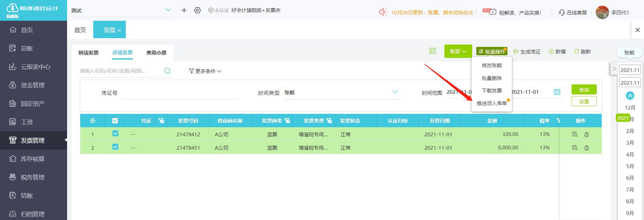The height and width of the screenshot is (220, 644).
Task: Click the search magnifier icon
Action: [x=167, y=71]
